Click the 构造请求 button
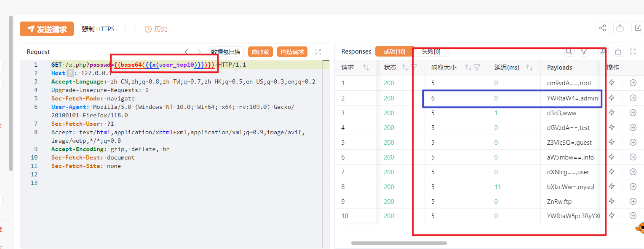 tap(292, 52)
